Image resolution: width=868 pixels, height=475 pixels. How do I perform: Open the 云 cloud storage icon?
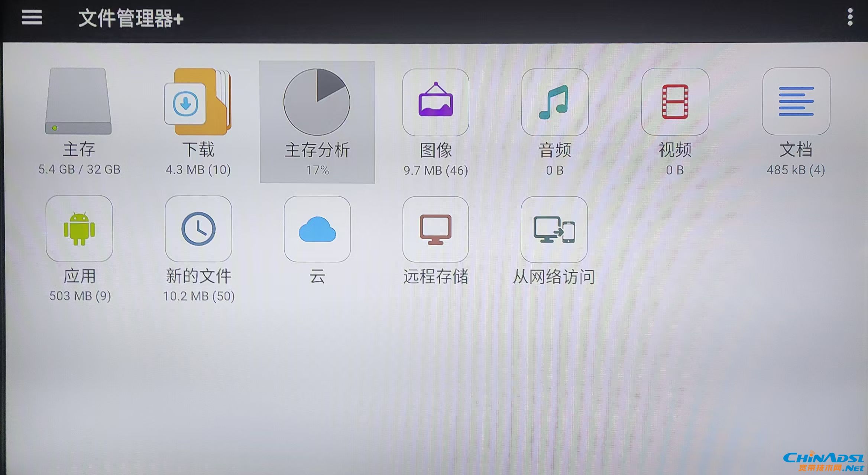pyautogui.click(x=317, y=229)
